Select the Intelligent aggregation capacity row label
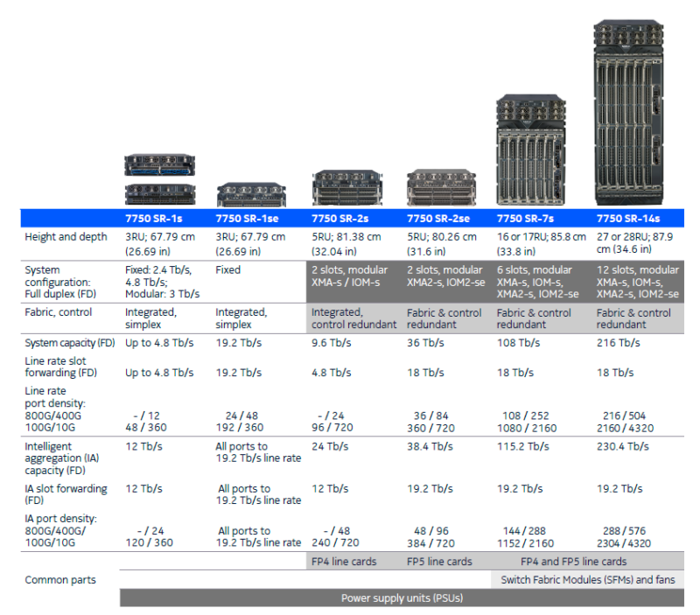700x615 pixels. click(61, 458)
